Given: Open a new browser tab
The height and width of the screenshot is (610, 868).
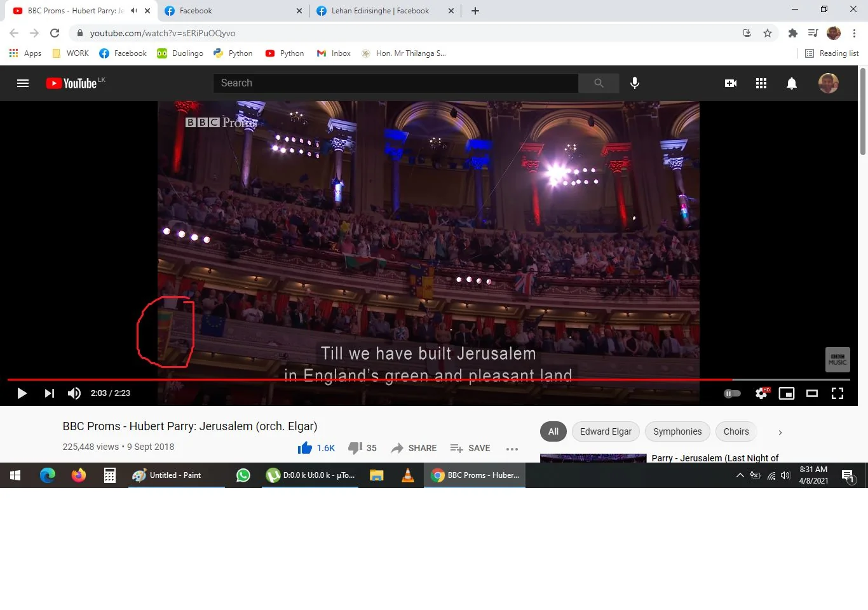Looking at the screenshot, I should [x=475, y=11].
